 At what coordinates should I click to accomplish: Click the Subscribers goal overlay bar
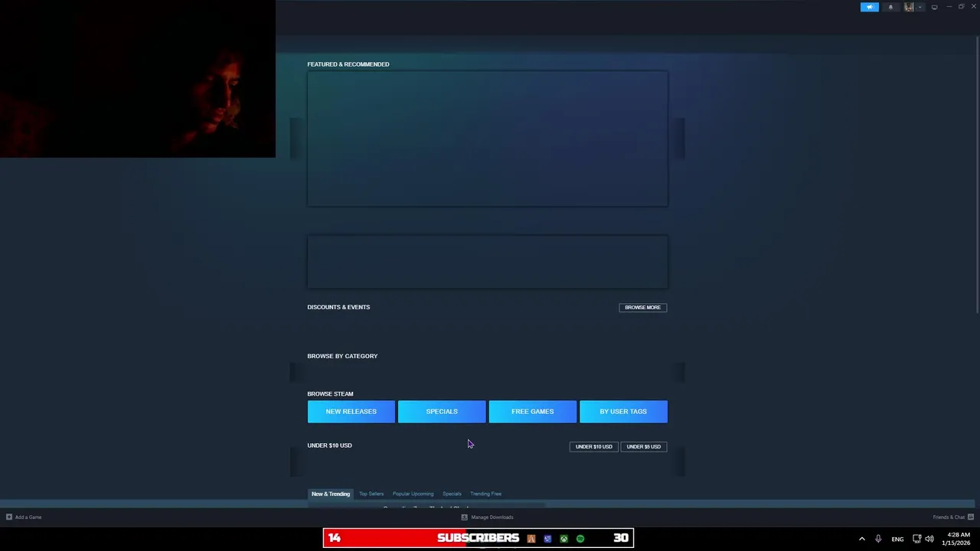point(478,538)
